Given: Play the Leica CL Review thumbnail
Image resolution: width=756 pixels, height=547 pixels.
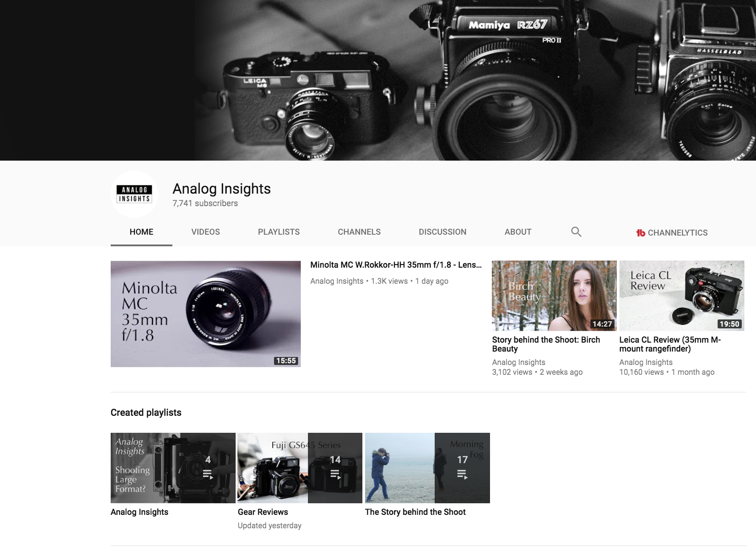Looking at the screenshot, I should point(681,296).
